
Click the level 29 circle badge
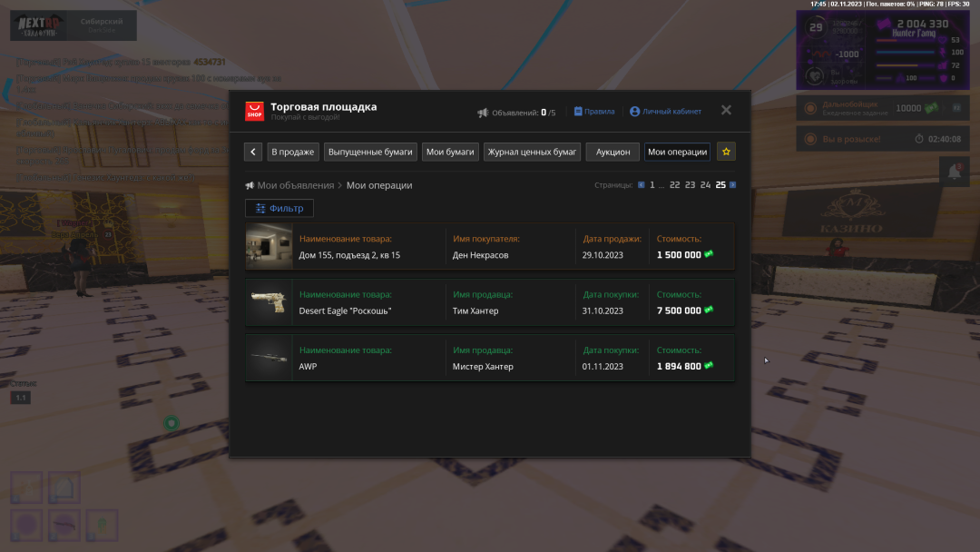pyautogui.click(x=817, y=27)
